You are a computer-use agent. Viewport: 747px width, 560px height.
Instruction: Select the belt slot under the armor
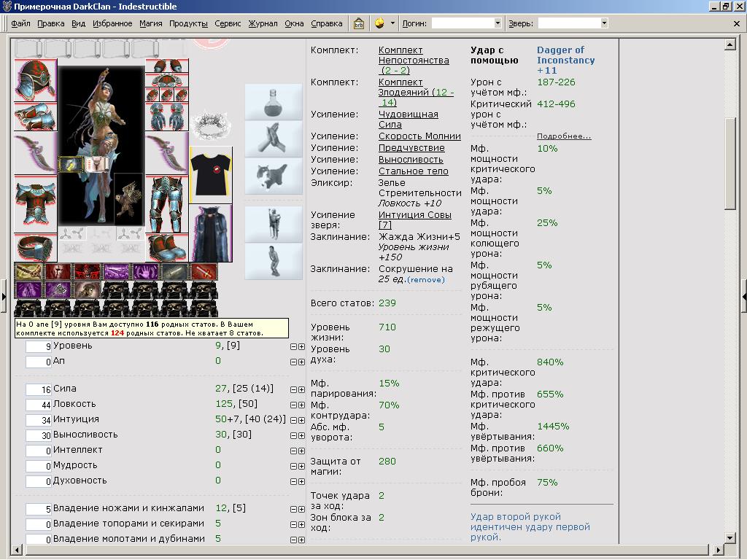[36, 247]
